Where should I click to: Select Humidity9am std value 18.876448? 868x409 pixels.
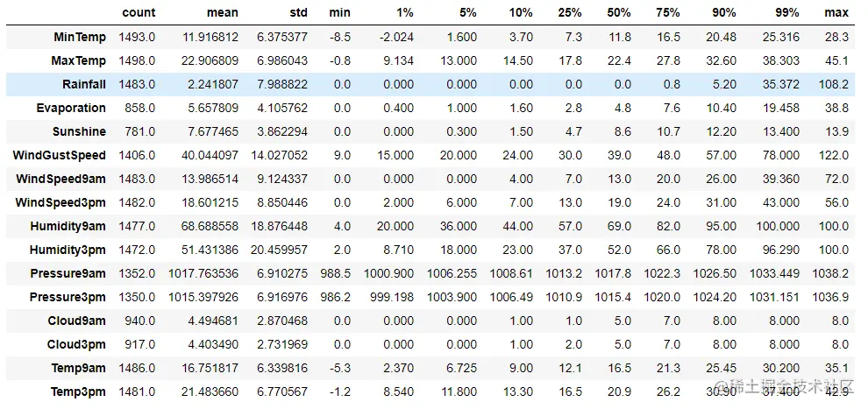pyautogui.click(x=281, y=226)
